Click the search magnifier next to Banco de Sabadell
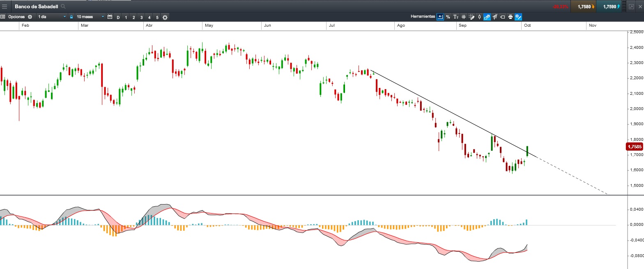Image resolution: width=644 pixels, height=269 pixels. click(63, 7)
